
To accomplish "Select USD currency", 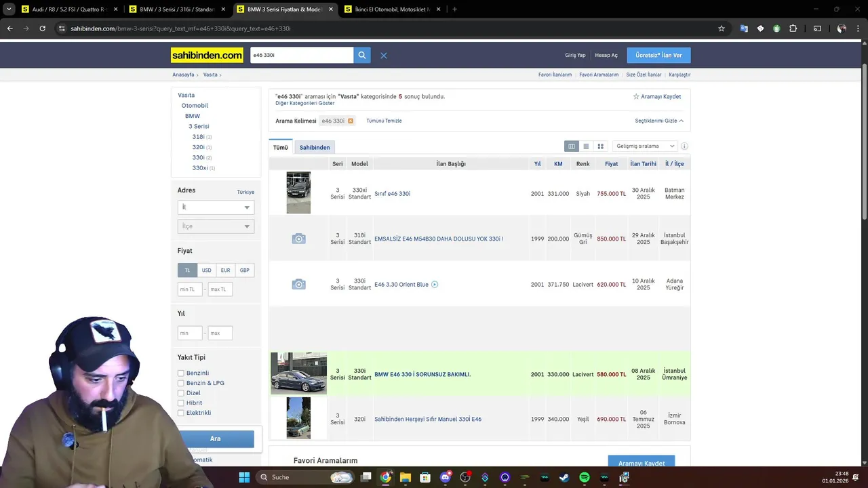I will (206, 270).
